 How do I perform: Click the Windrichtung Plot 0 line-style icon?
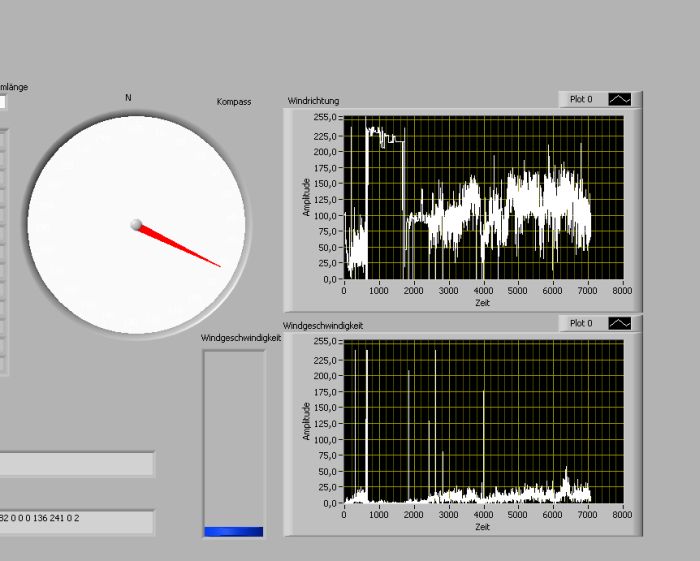point(620,99)
